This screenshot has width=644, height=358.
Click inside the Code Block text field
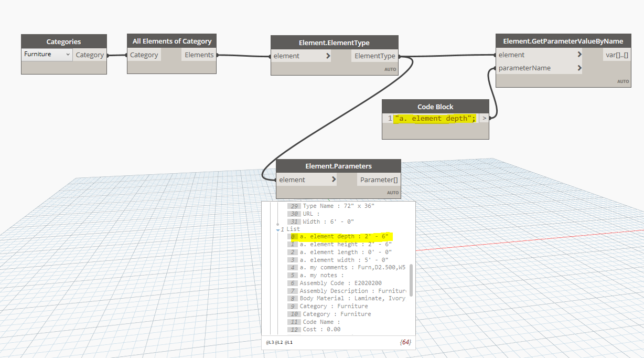tap(435, 118)
